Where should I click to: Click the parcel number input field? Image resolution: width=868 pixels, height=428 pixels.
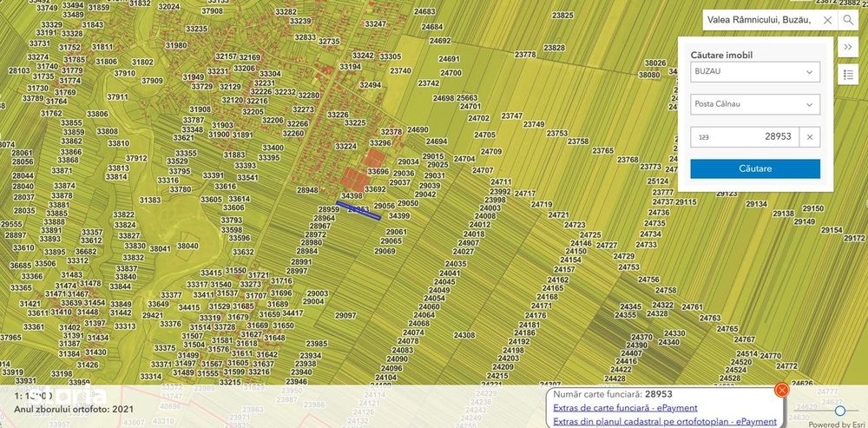coord(745,137)
